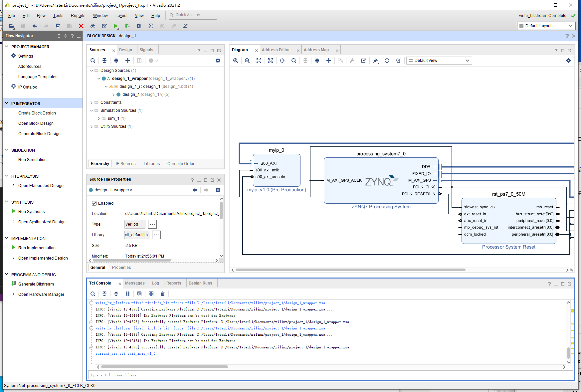This screenshot has width=581, height=392.
Task: Switch to the Messages tab
Action: [135, 283]
